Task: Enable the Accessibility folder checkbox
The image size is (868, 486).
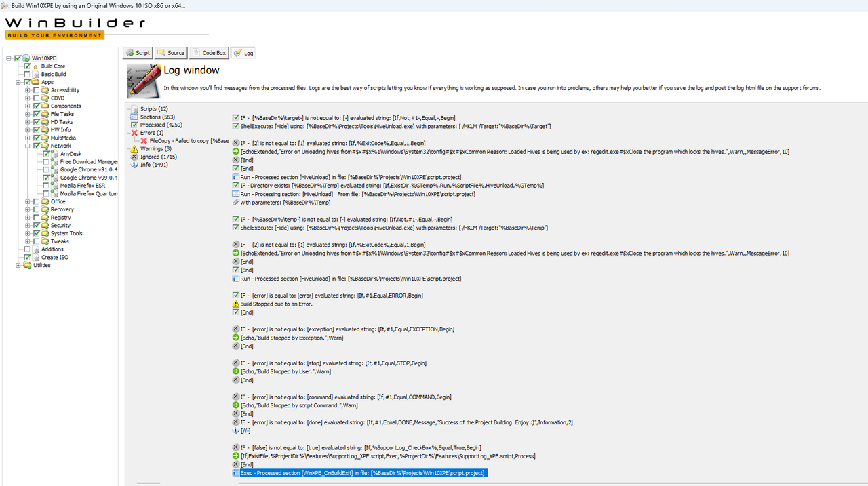Action: click(x=37, y=90)
